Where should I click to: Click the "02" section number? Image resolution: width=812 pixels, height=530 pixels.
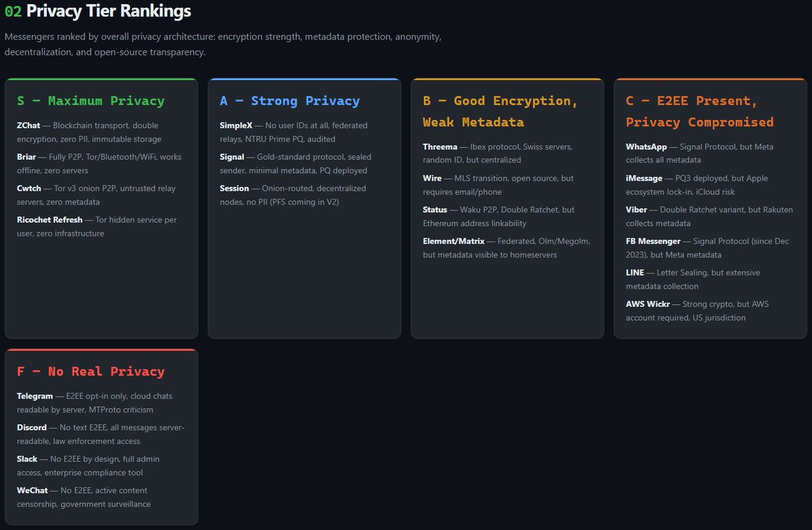pos(13,12)
